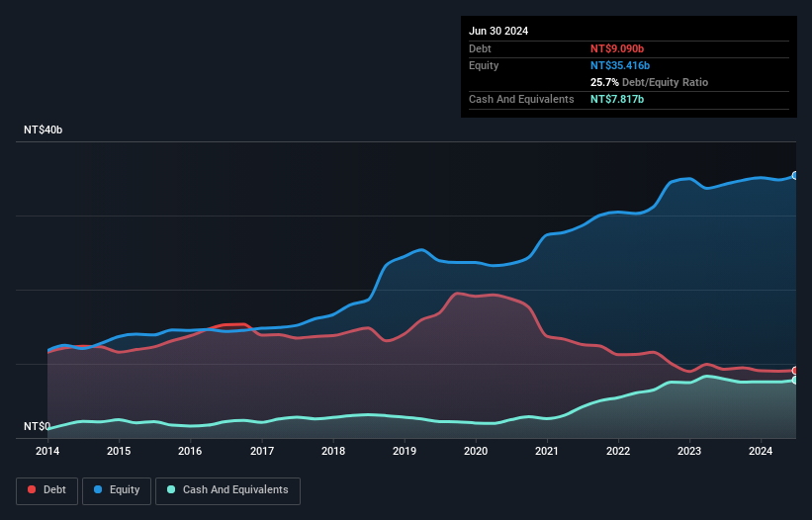Click the NT$35.416b equity value
The height and width of the screenshot is (520, 812).
(620, 65)
